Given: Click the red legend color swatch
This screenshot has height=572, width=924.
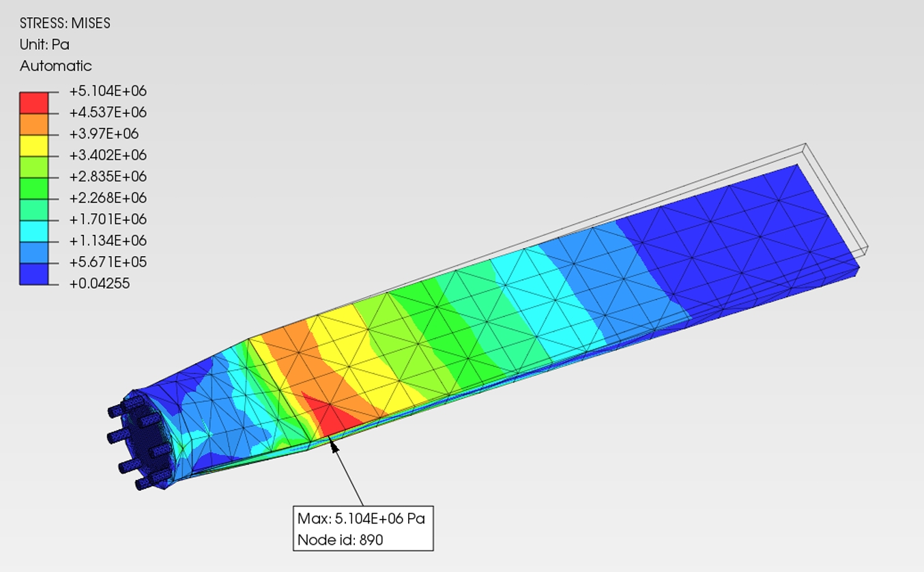Looking at the screenshot, I should (34, 102).
